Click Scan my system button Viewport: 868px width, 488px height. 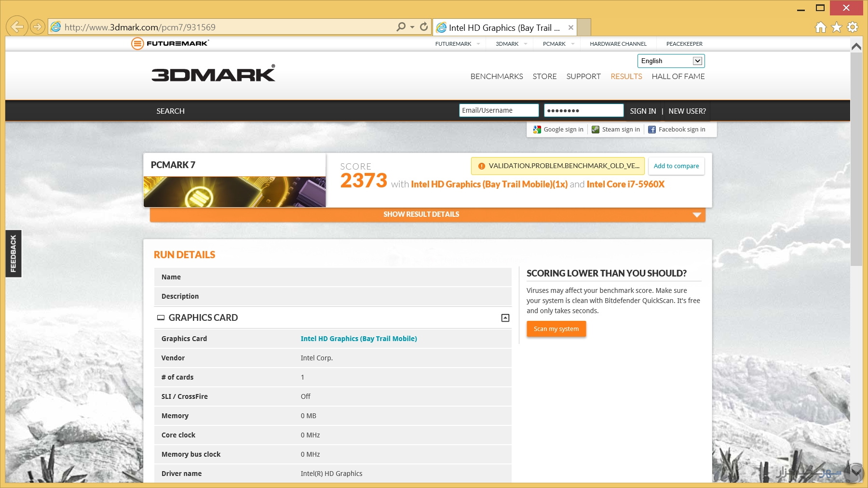[x=556, y=329]
